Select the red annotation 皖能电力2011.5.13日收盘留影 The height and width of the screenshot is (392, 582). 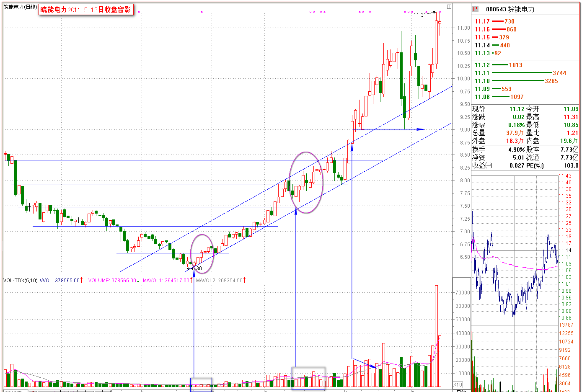pyautogui.click(x=86, y=9)
